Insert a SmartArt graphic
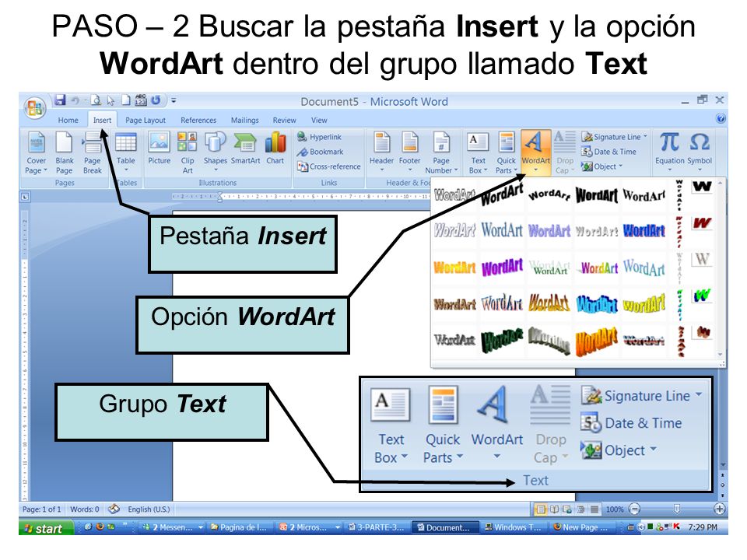The height and width of the screenshot is (560, 747). pyautogui.click(x=245, y=149)
